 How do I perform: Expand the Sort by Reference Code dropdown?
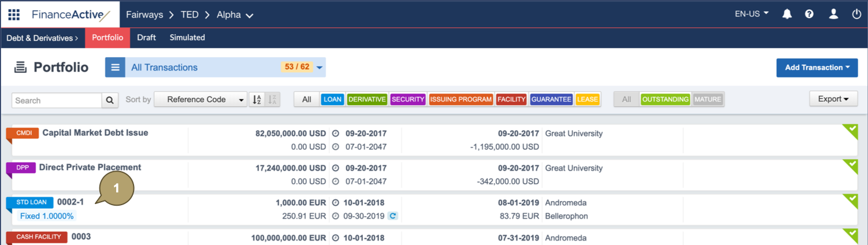pyautogui.click(x=201, y=99)
